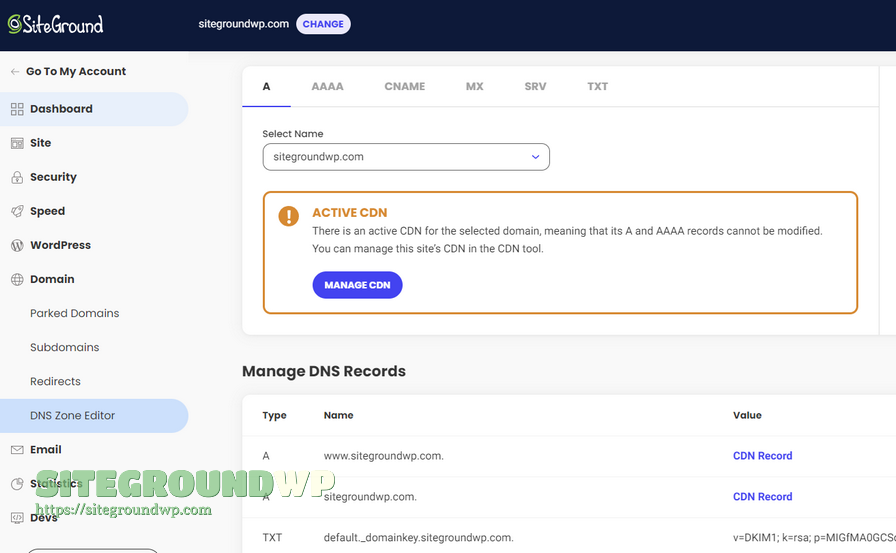Open the Dashboard menu item
This screenshot has height=553, width=896.
pyautogui.click(x=94, y=109)
